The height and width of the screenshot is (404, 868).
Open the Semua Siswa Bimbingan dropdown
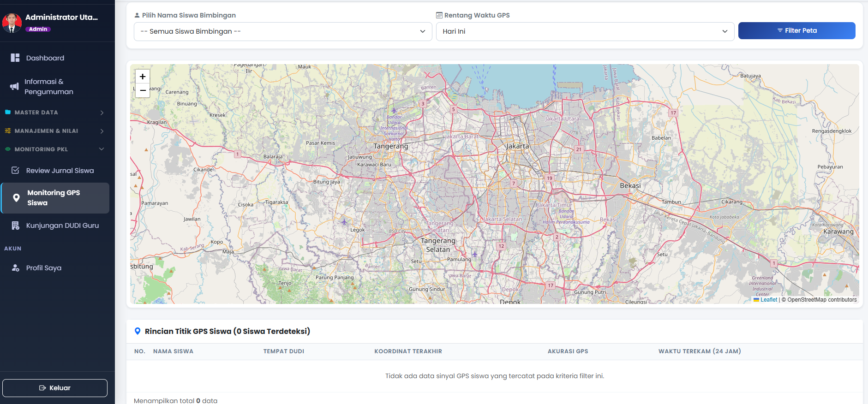tap(283, 31)
